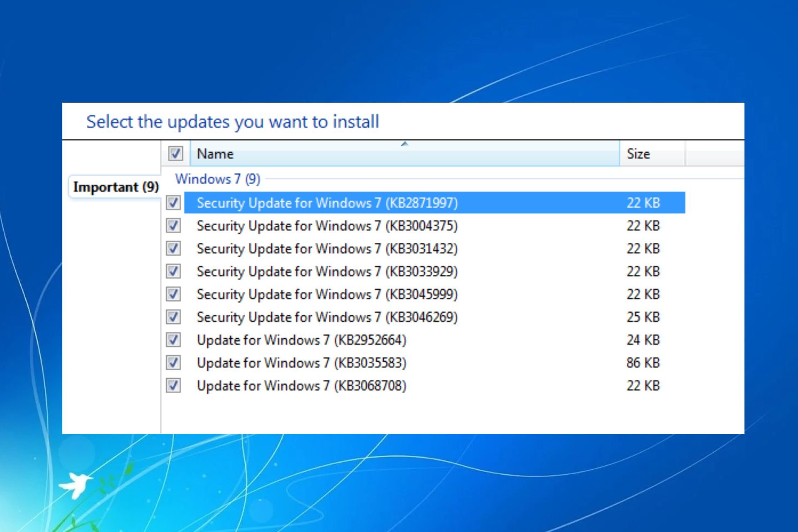798x532 pixels.
Task: Select Security Update for Windows 7 (KB3046269)
Action: pyautogui.click(x=327, y=317)
